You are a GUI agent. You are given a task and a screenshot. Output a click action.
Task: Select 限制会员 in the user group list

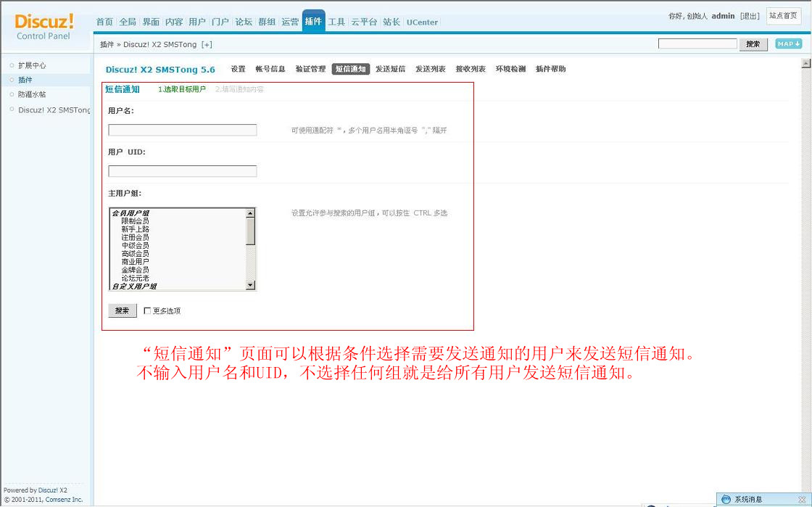pyautogui.click(x=135, y=221)
